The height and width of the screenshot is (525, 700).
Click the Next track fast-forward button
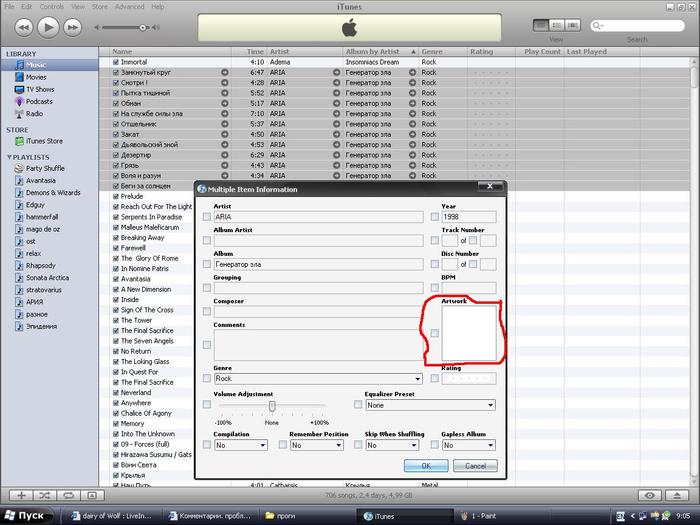[x=76, y=27]
